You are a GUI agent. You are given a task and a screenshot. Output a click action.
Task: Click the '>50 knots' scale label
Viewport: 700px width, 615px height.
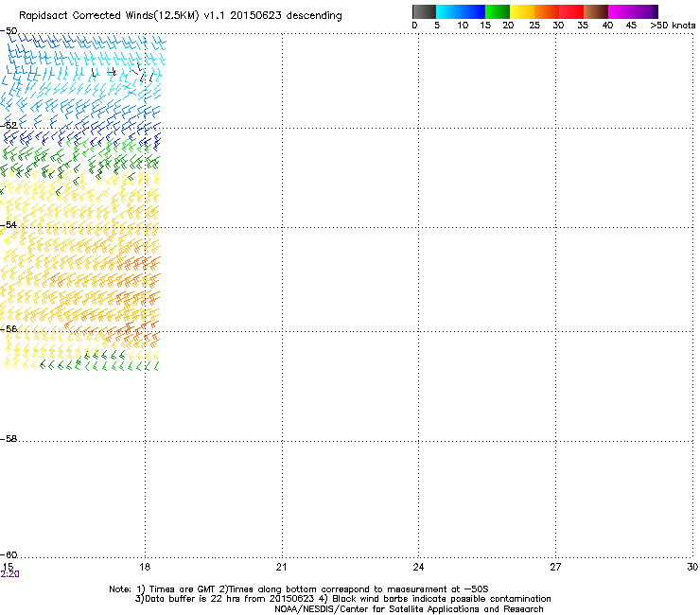tap(673, 26)
